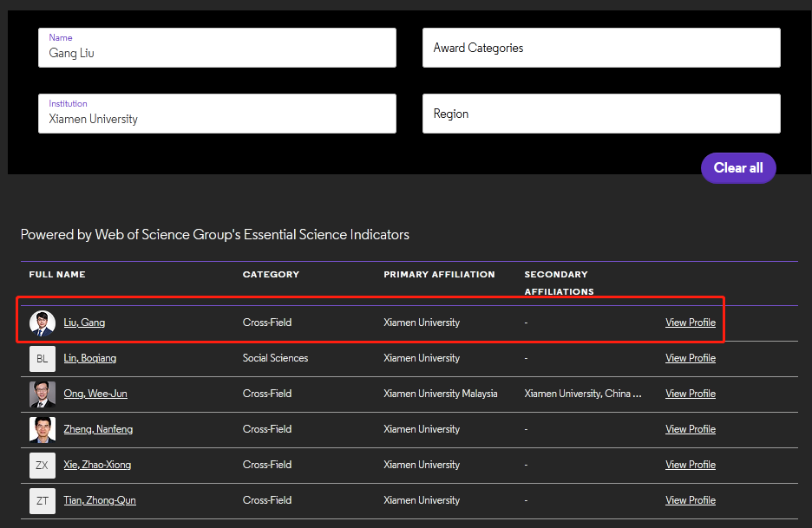The height and width of the screenshot is (528, 812).
Task: Click Ong, Wee-Jun's profile photo
Action: pyautogui.click(x=43, y=394)
